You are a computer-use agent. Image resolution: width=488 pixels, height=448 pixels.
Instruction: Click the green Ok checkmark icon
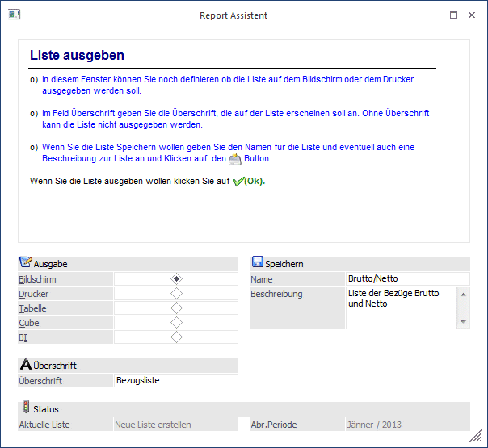pyautogui.click(x=238, y=182)
